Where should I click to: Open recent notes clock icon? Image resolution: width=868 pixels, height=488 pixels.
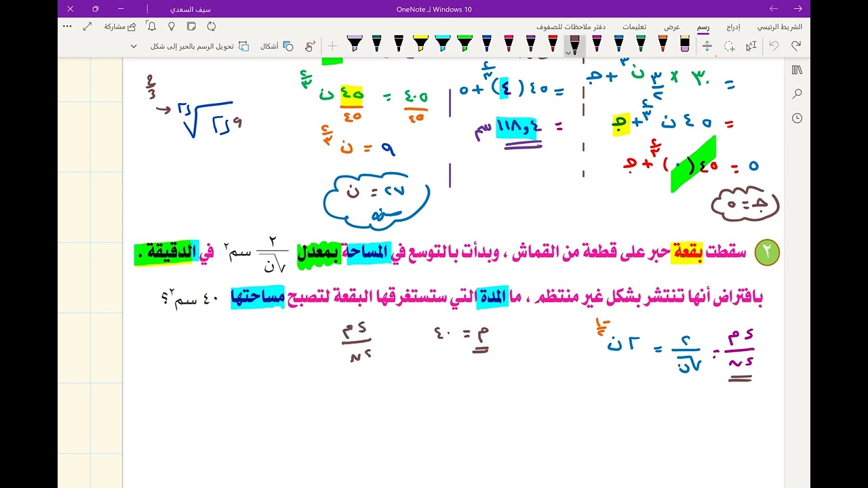pos(797,118)
